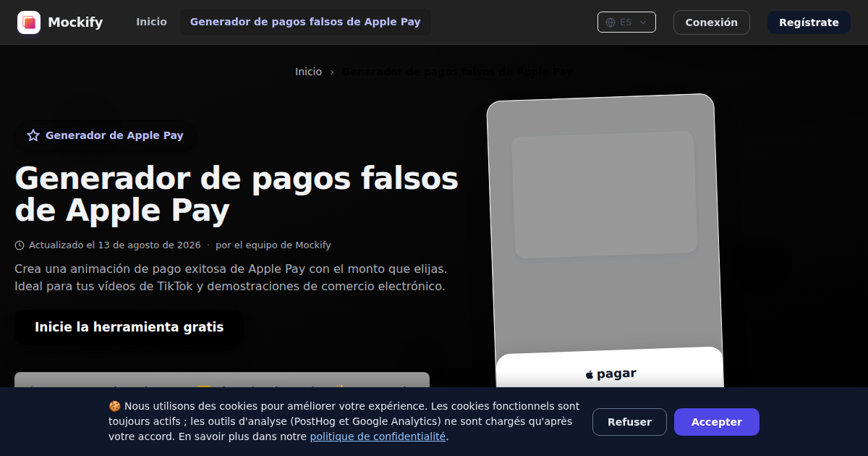Select the Generador de pagos falsos nav tab
The width and height of the screenshot is (868, 456).
tap(305, 22)
